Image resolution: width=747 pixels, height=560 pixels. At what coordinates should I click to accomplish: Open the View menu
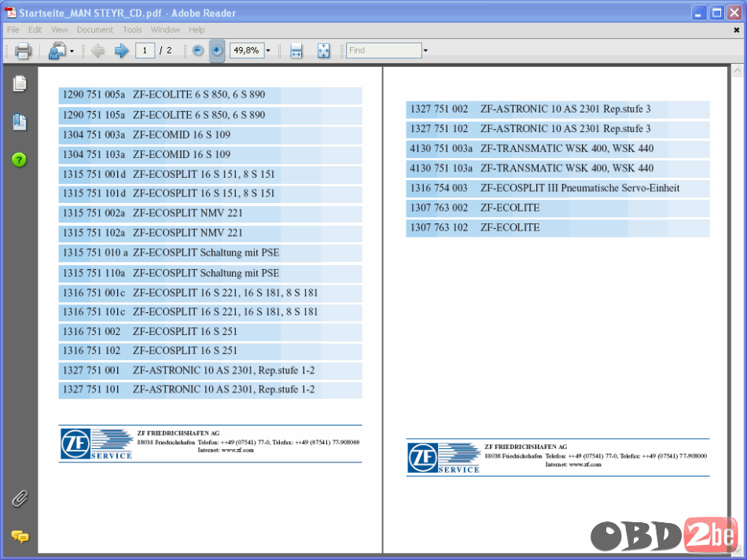pyautogui.click(x=59, y=30)
